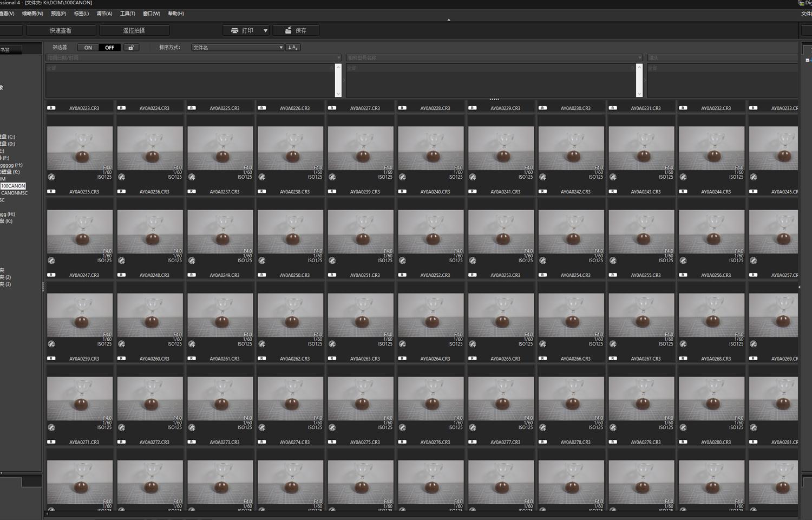Select the AY0A0252.CR3 thumbnail
Screen dimensions: 812x520
click(x=431, y=315)
